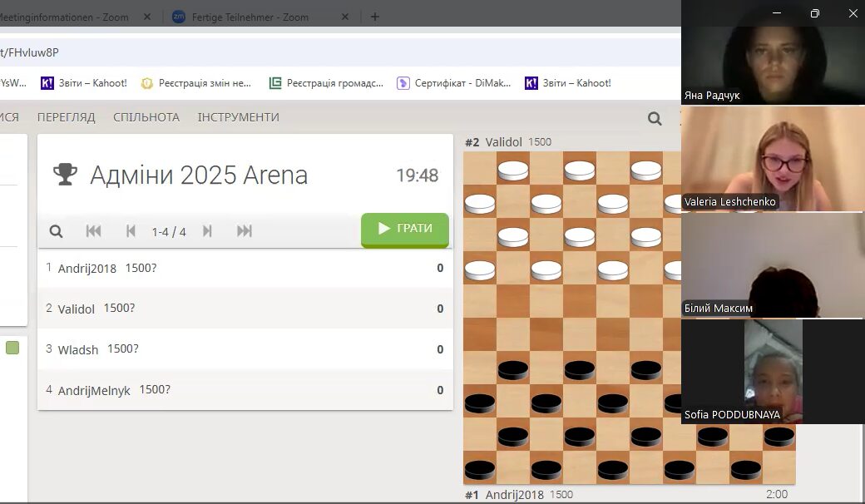The image size is (865, 504).
Task: Expand the ІНСТРУМЕНТИ menu
Action: tap(238, 117)
